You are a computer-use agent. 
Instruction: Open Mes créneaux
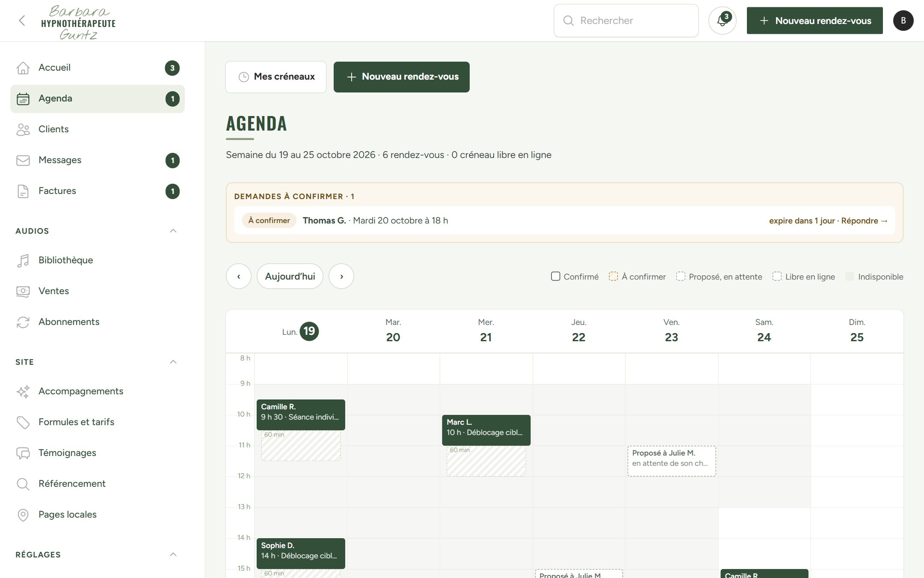(x=276, y=77)
